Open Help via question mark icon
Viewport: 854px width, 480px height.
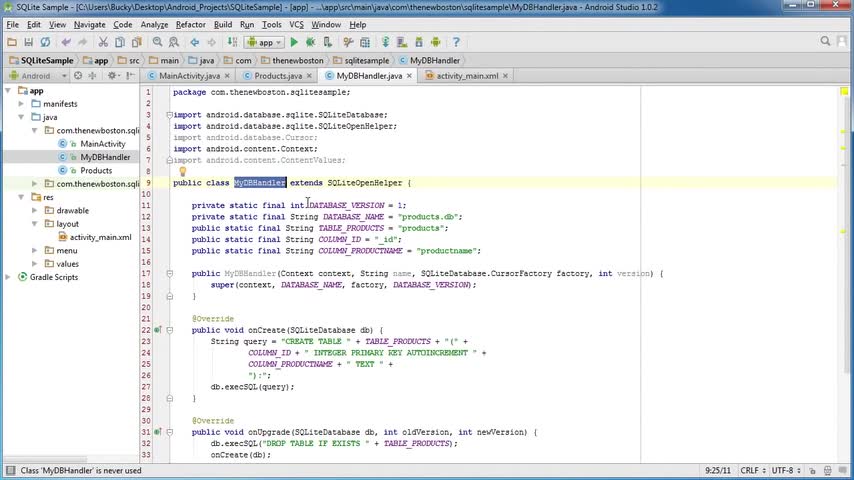click(x=456, y=42)
